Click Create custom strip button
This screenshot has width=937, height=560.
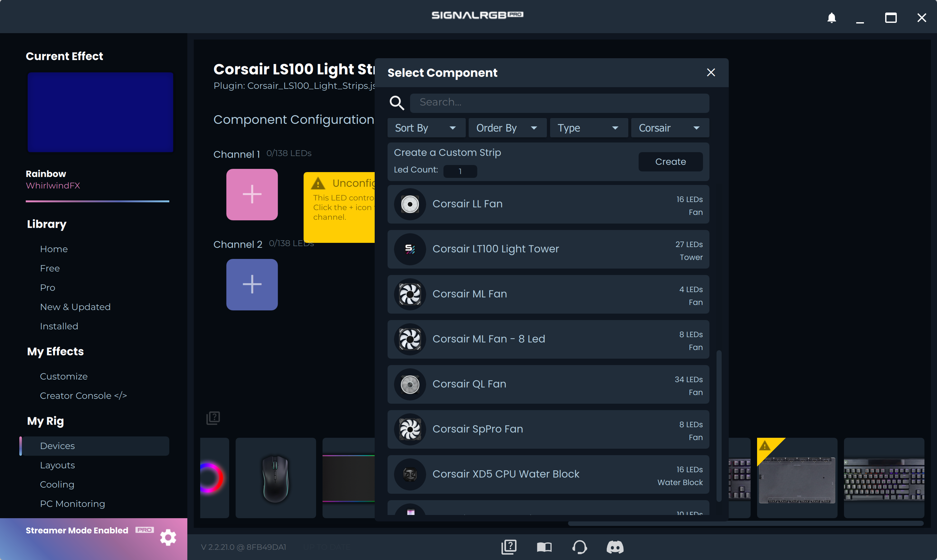click(670, 161)
